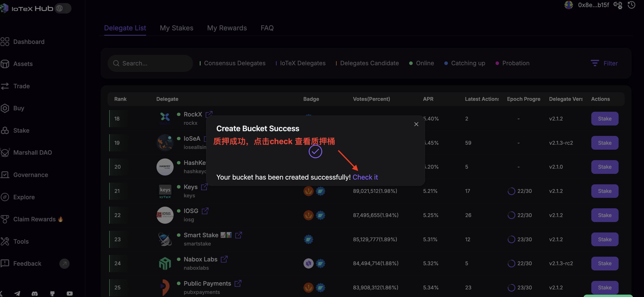Screen dimensions: 644x297
Task: Switch to the My Stakes tab
Action: (x=176, y=28)
